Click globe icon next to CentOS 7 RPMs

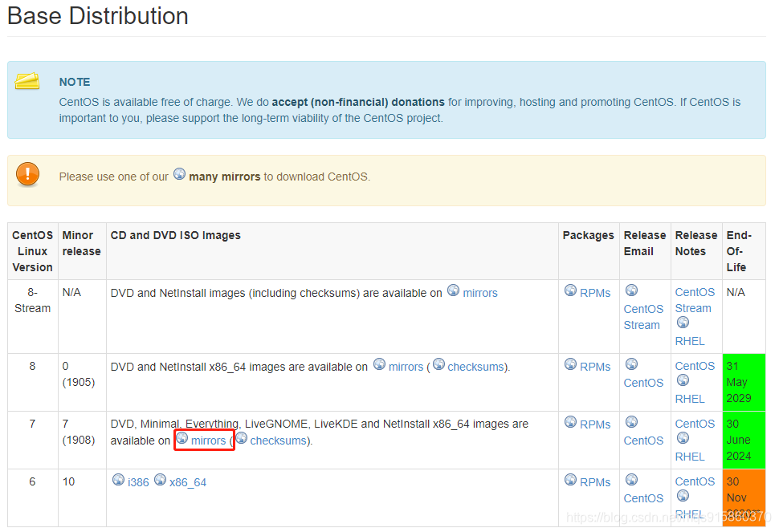pyautogui.click(x=570, y=422)
